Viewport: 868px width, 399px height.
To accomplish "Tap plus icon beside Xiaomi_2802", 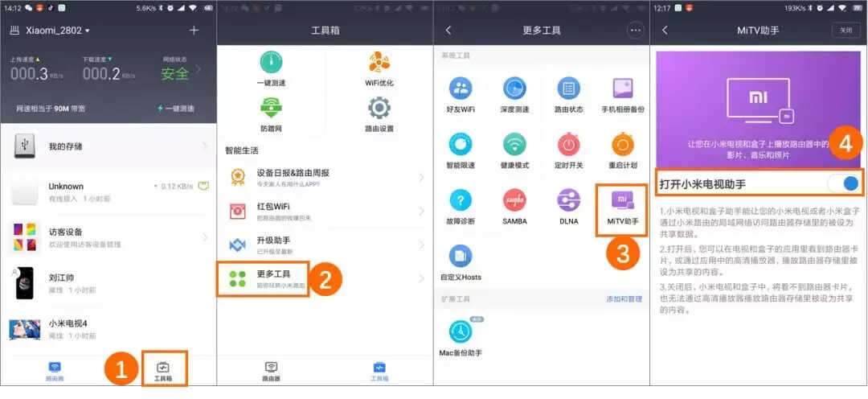I will click(x=194, y=31).
